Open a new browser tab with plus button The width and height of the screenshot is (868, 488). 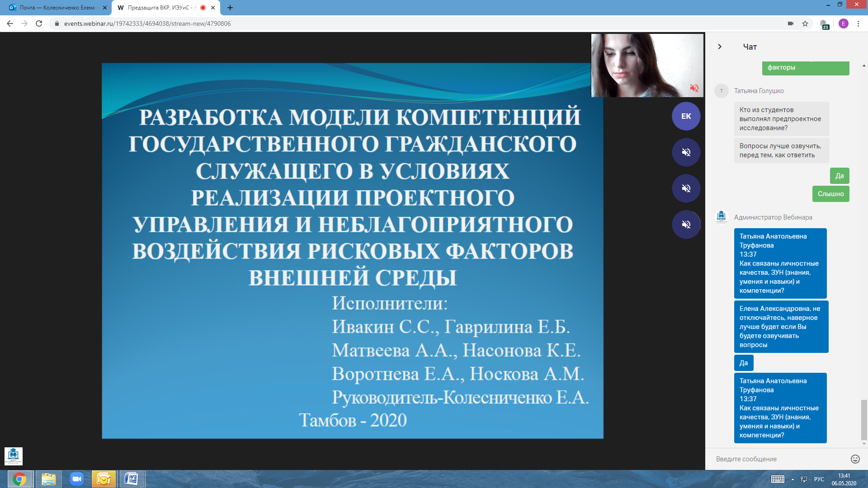[x=230, y=8]
